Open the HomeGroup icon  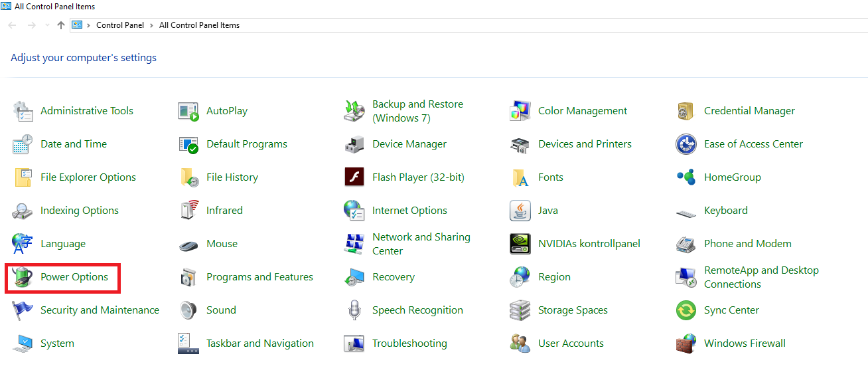pyautogui.click(x=686, y=177)
